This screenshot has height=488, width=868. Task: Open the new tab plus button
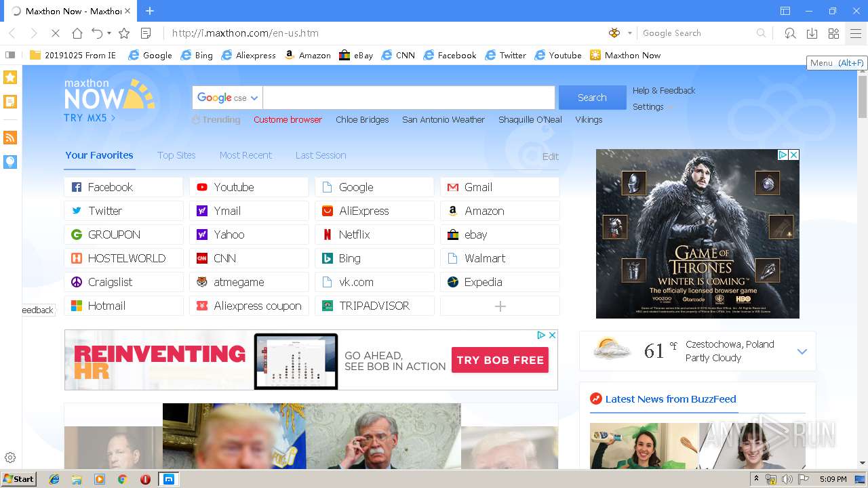[150, 11]
